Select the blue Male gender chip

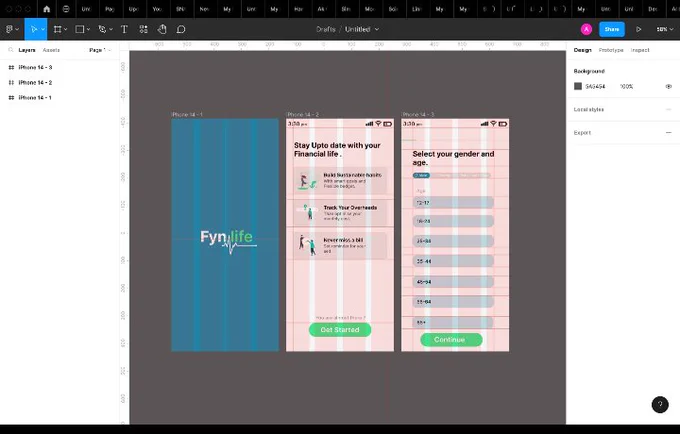(421, 175)
